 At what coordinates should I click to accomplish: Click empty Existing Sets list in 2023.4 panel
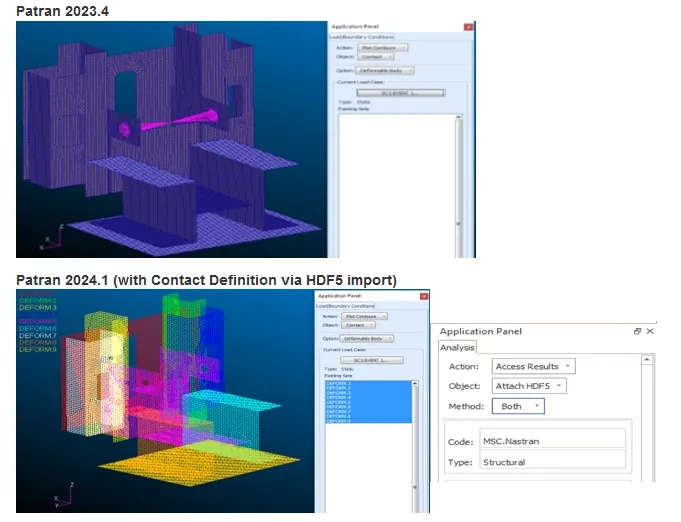click(397, 186)
